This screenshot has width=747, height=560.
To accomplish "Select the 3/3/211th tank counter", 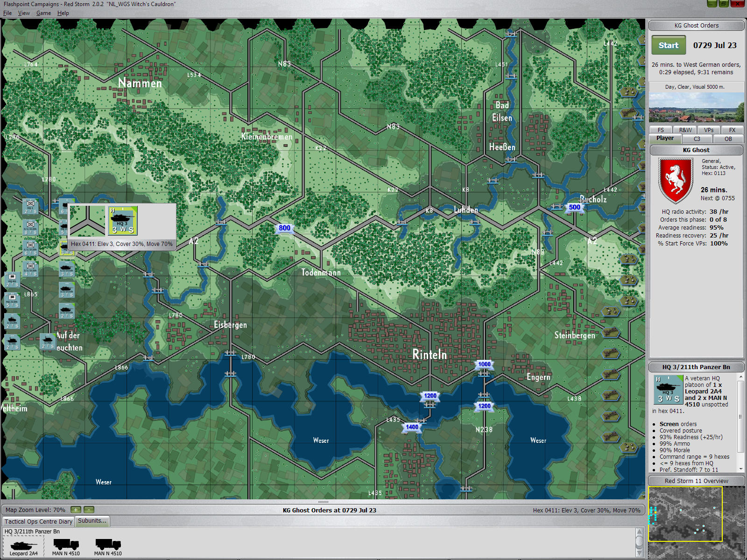I will pyautogui.click(x=66, y=290).
